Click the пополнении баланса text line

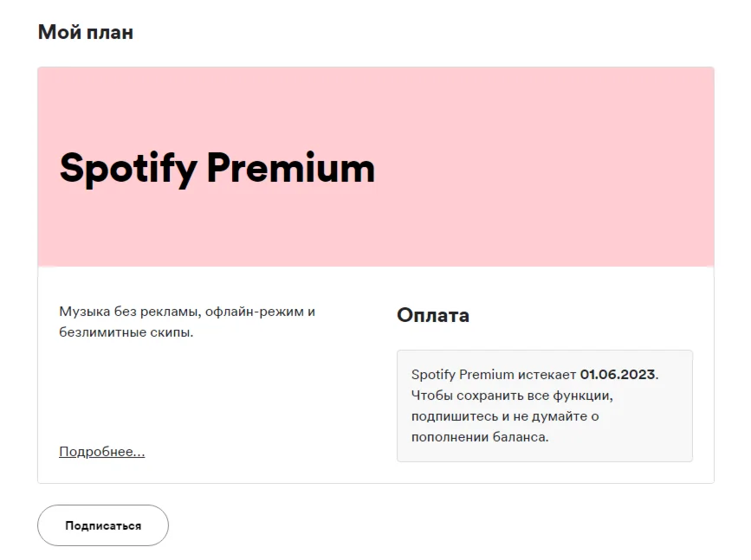[480, 437]
